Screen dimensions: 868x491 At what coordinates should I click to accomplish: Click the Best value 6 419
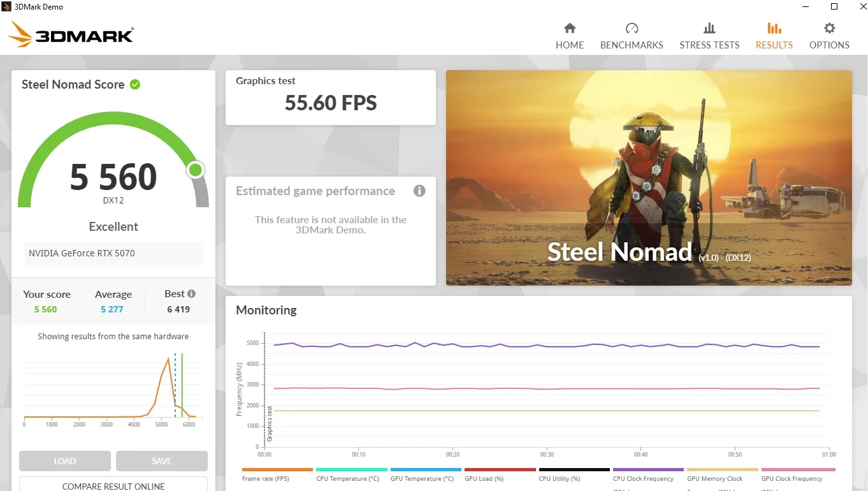tap(178, 309)
